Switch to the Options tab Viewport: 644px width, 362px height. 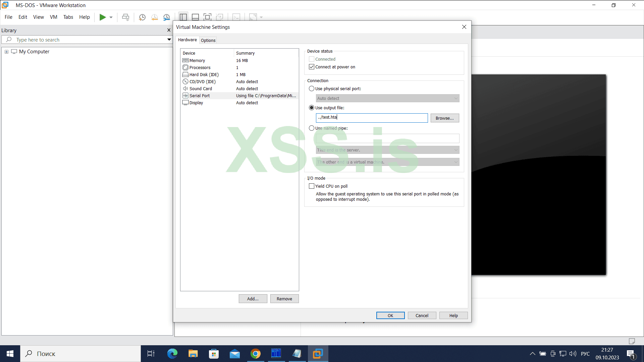coord(208,40)
